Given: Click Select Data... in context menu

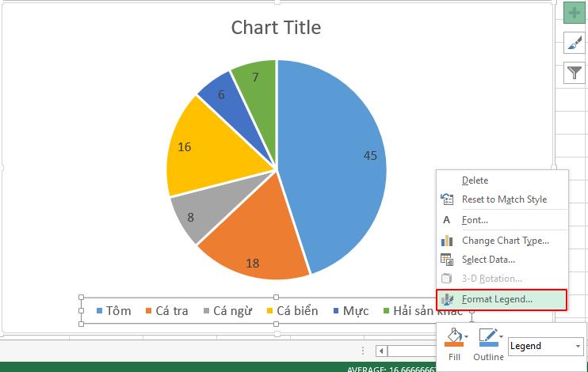Looking at the screenshot, I should [x=502, y=260].
